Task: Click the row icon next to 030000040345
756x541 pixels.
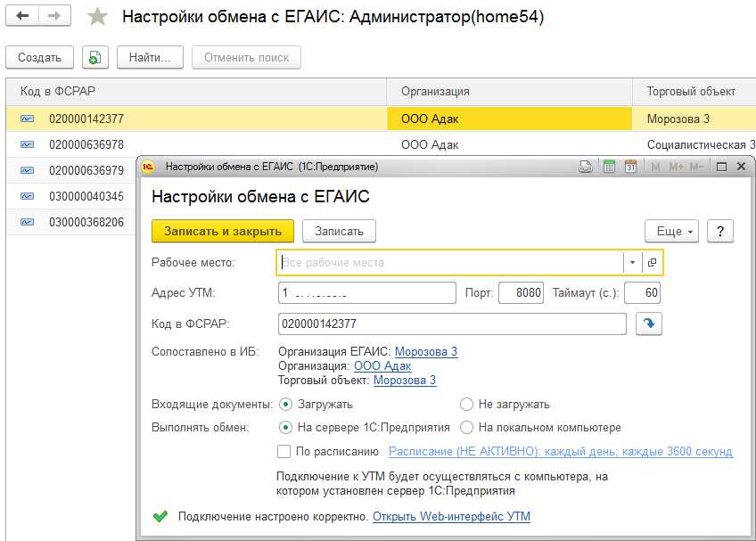Action: [28, 196]
